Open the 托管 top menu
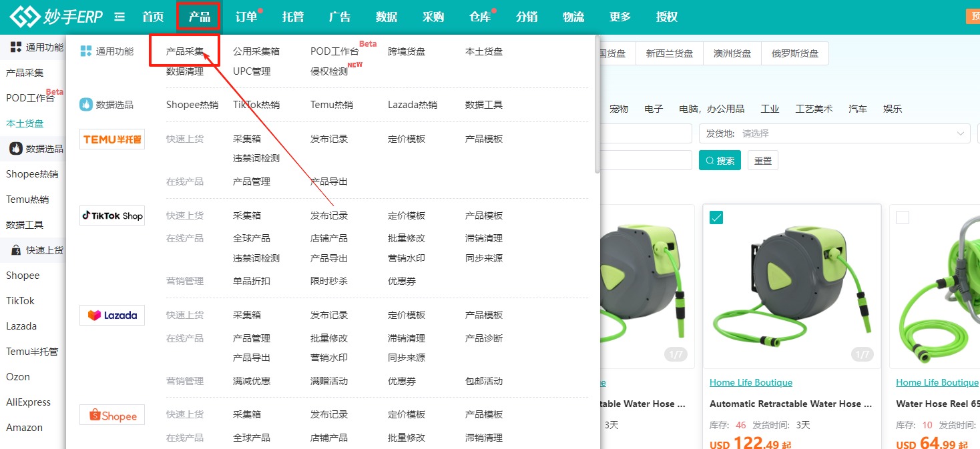The height and width of the screenshot is (449, 980). [x=293, y=17]
